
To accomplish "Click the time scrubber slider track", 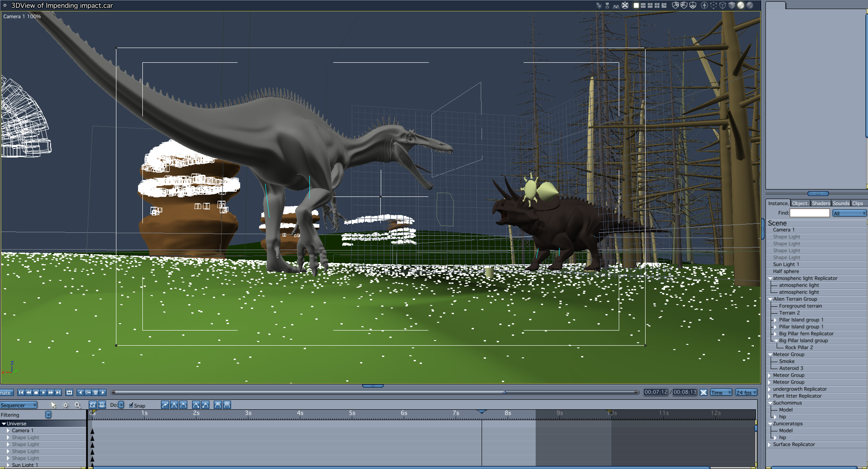I will 337,392.
